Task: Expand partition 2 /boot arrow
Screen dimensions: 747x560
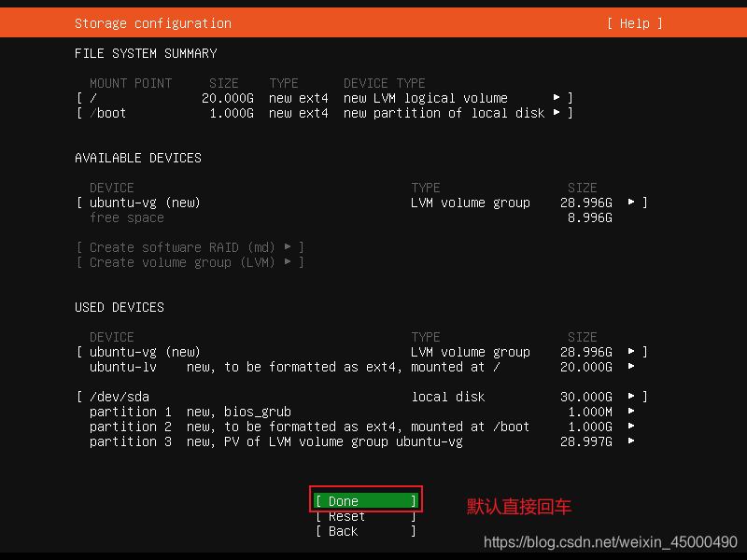Action: [x=631, y=427]
